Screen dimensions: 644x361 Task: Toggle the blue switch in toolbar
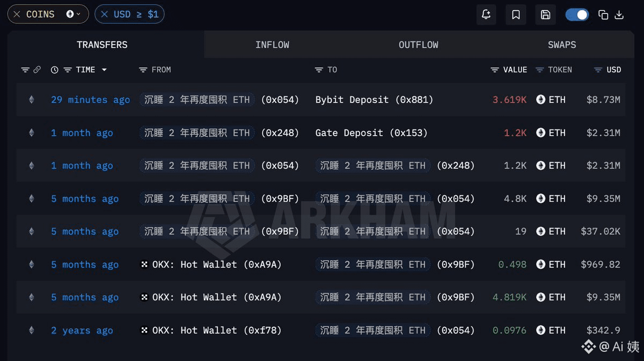pyautogui.click(x=577, y=14)
